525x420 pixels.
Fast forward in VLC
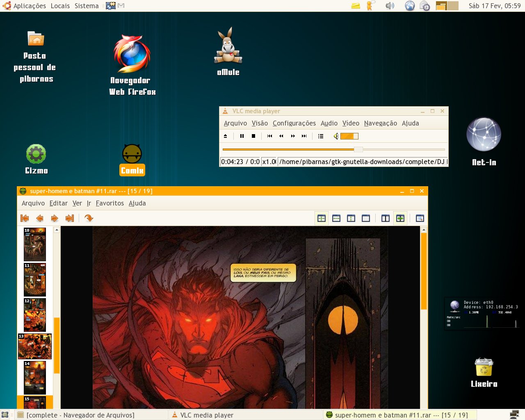point(293,136)
